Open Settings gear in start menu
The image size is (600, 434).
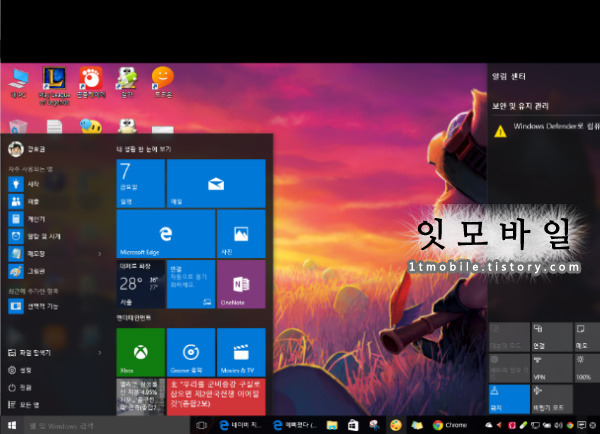[x=20, y=370]
